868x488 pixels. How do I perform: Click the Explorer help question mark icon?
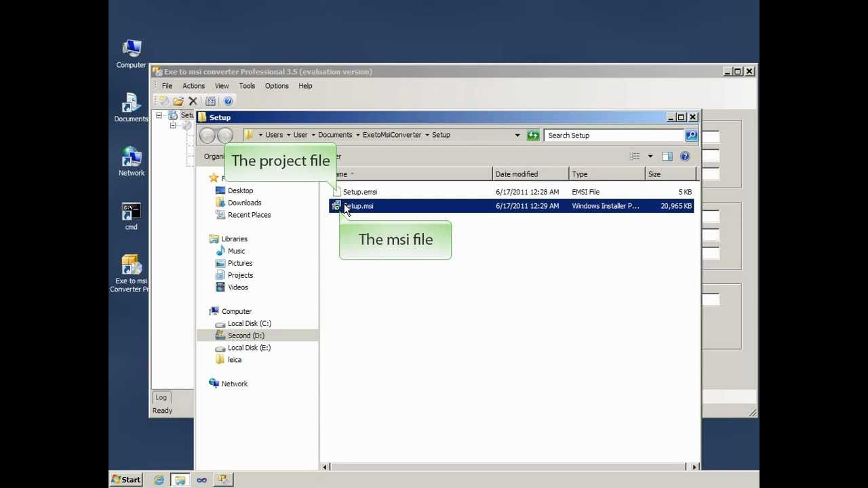(x=685, y=157)
